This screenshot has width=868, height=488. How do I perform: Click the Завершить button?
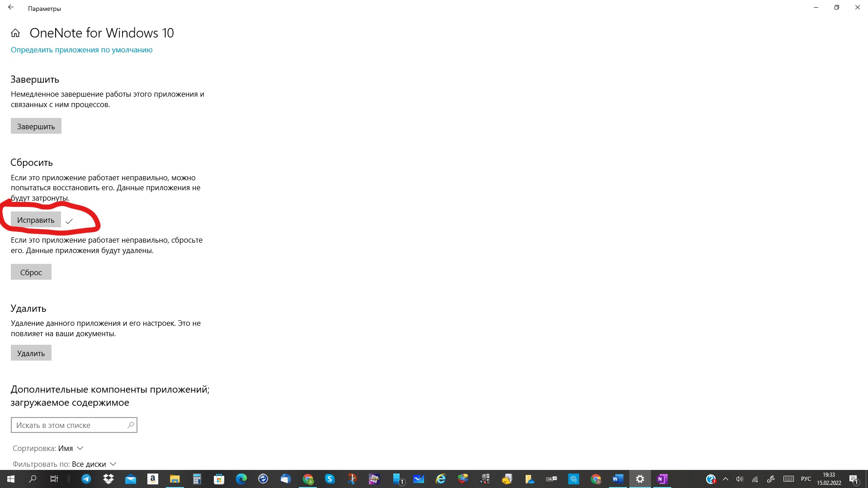pos(36,127)
